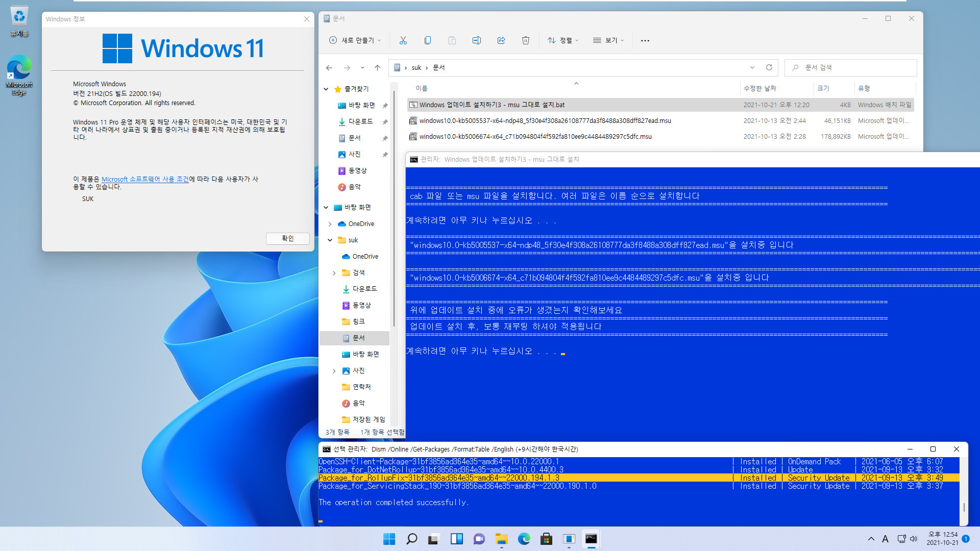
Task: Sort by the 크기 column header
Action: (823, 88)
